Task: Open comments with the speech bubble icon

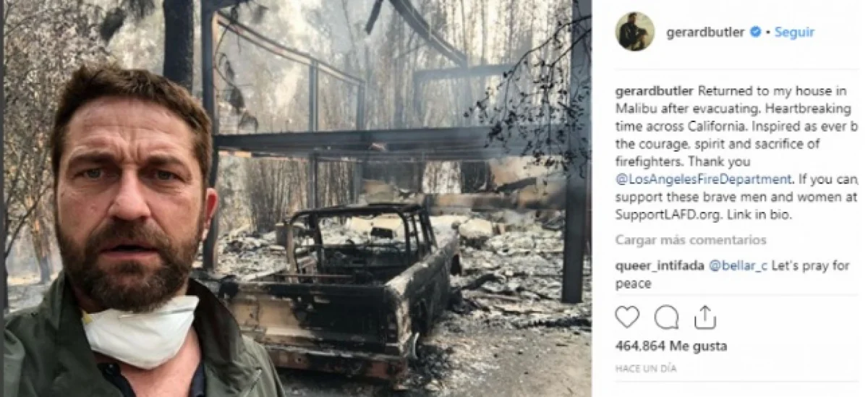Action: [x=666, y=317]
